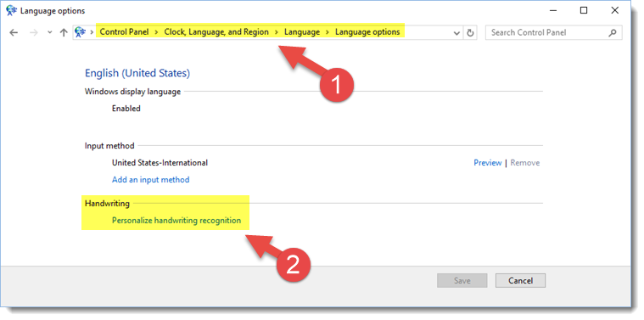Minimize the Language options window
The image size is (644, 320).
[552, 11]
